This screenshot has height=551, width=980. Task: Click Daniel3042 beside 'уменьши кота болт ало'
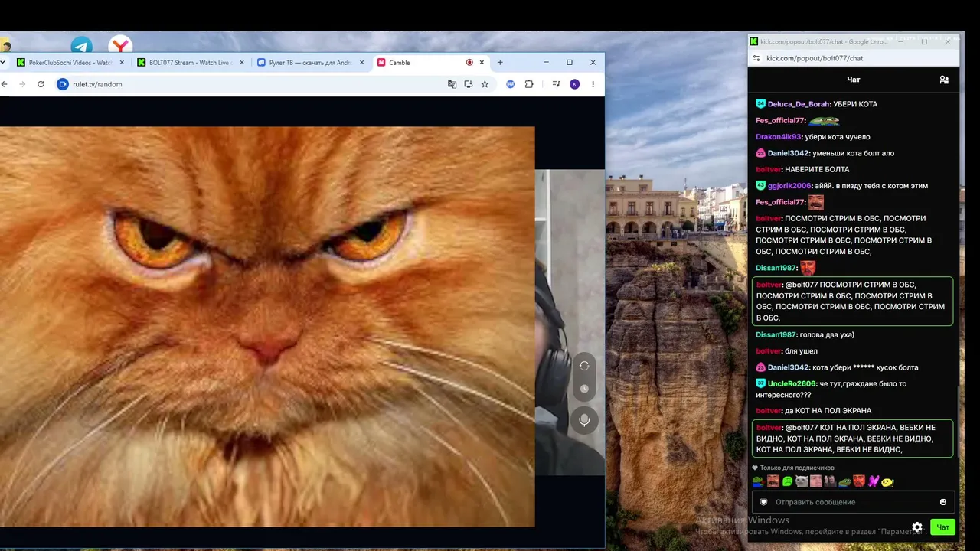click(788, 153)
